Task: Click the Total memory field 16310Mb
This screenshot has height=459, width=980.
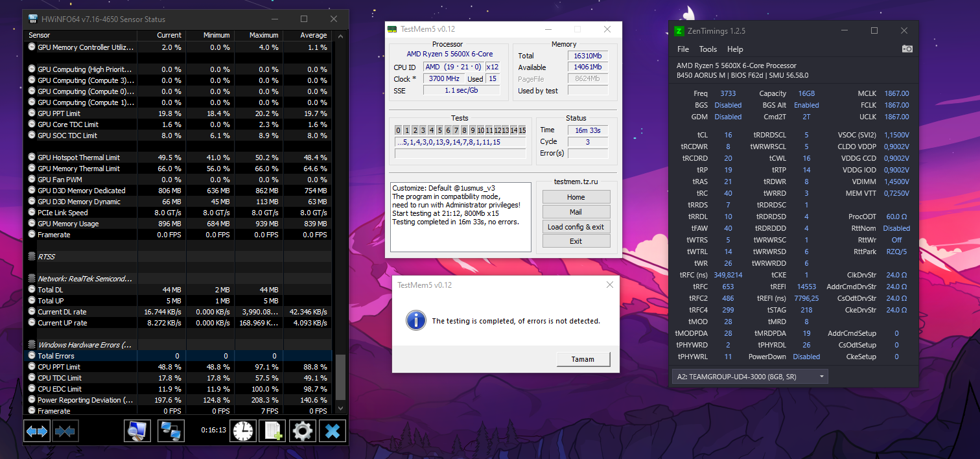Action: click(587, 56)
